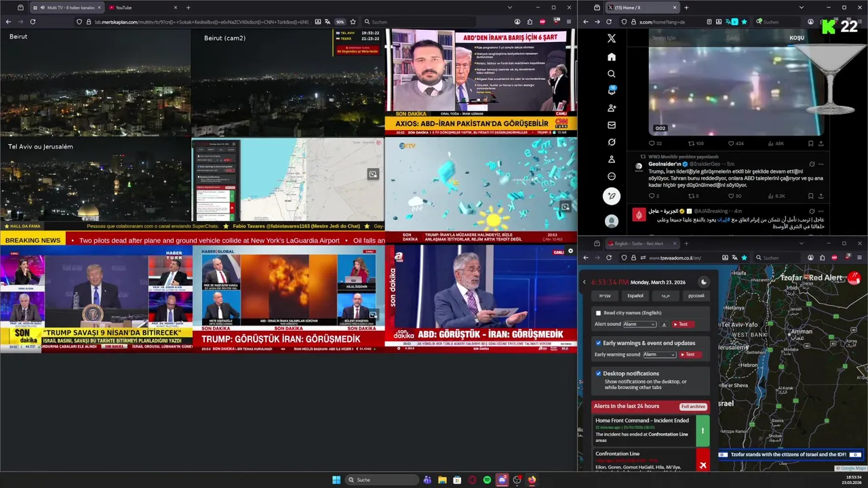Switch Tzofar language to Español
The image size is (868, 488).
(x=635, y=296)
